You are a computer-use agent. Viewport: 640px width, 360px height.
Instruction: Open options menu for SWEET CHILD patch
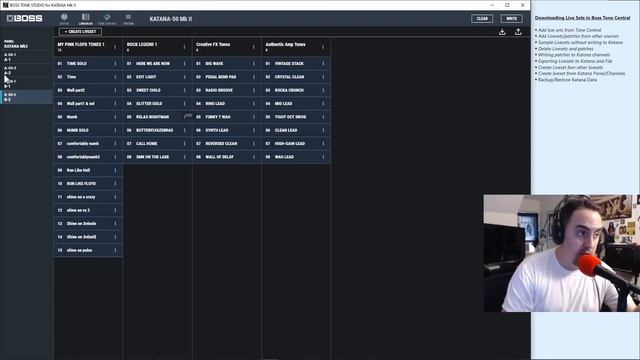click(184, 90)
